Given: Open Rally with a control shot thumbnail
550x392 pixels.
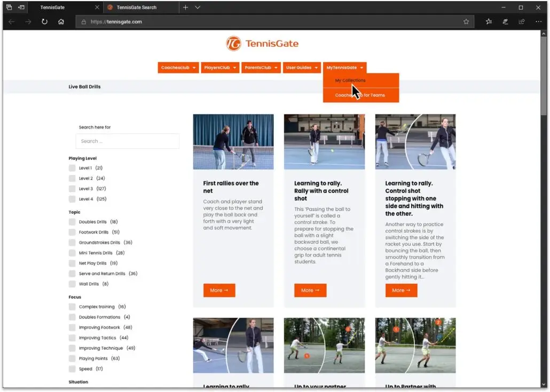Looking at the screenshot, I should click(x=325, y=142).
